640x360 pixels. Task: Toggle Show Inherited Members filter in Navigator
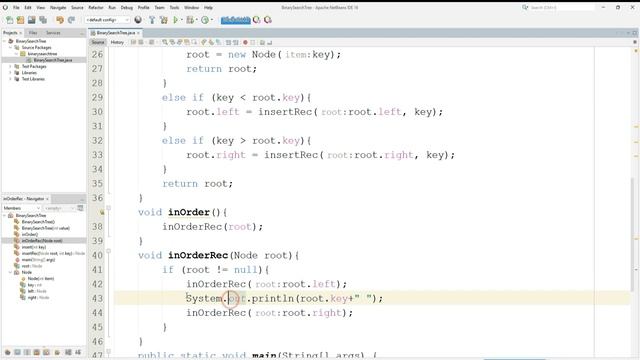(7, 352)
